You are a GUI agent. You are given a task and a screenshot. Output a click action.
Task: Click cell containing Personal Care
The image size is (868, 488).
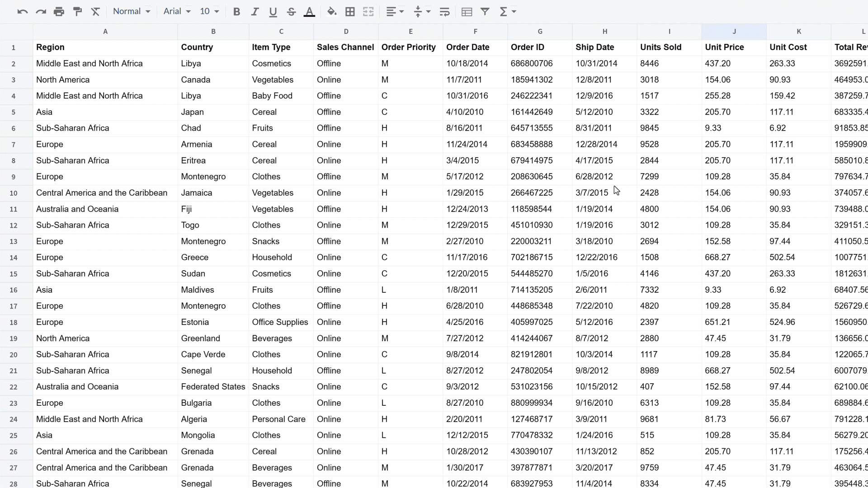pyautogui.click(x=281, y=419)
